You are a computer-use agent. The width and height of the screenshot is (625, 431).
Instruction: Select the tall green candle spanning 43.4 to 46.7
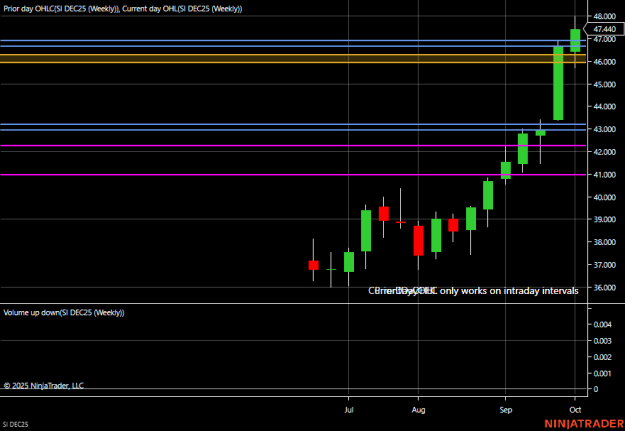tap(558, 83)
